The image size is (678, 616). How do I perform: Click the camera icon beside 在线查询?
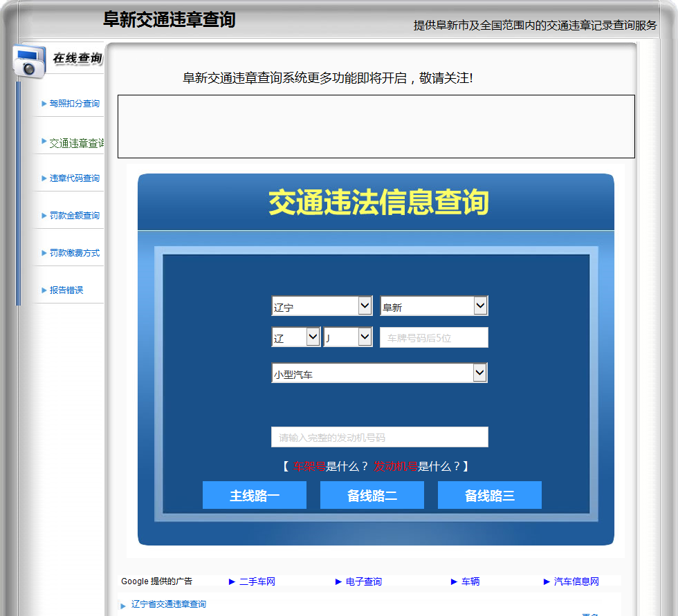(29, 62)
